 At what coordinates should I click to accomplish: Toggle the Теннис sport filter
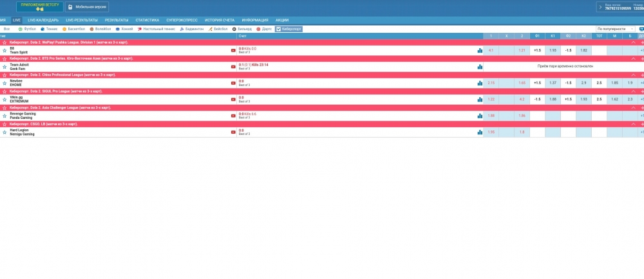tap(43, 29)
